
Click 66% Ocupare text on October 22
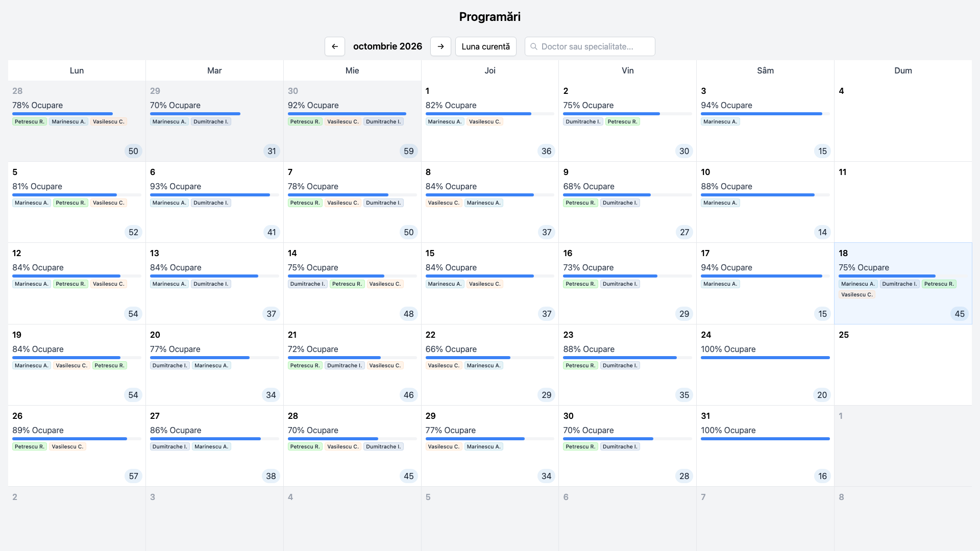coord(451,349)
